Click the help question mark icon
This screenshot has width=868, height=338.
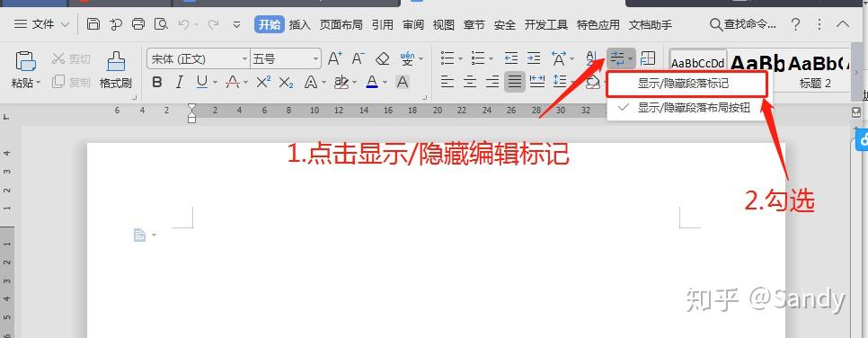(x=795, y=24)
